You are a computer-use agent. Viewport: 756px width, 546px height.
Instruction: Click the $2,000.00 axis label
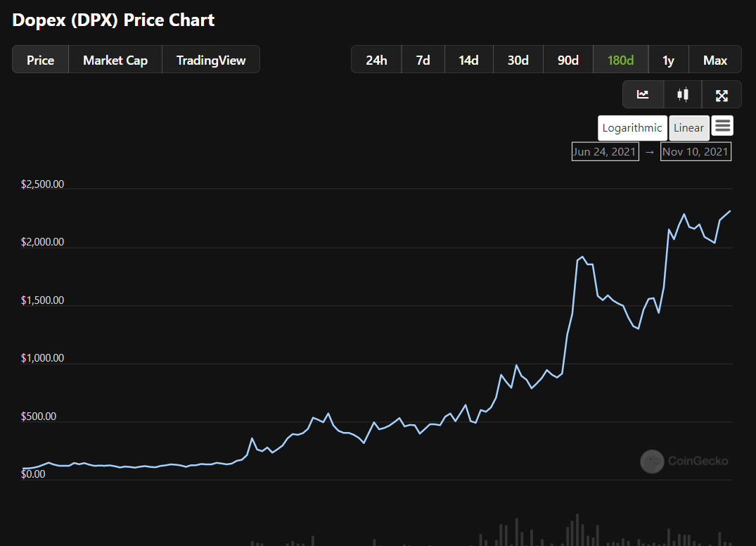click(42, 242)
